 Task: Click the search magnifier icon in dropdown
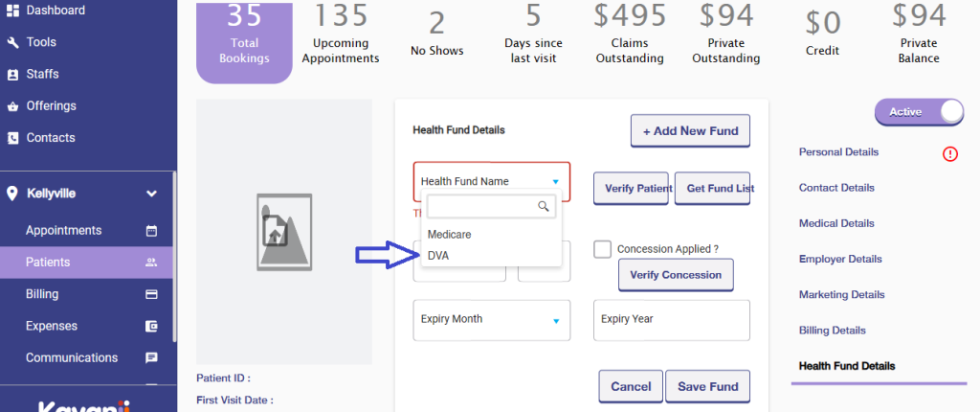pyautogui.click(x=544, y=206)
